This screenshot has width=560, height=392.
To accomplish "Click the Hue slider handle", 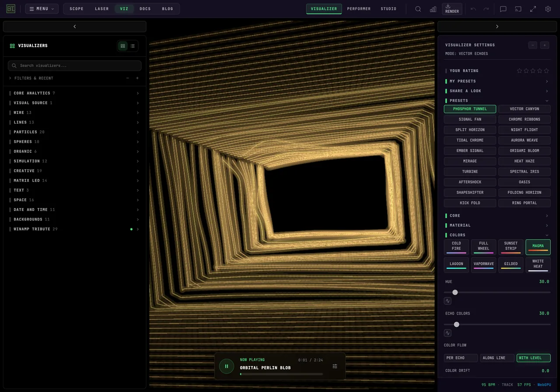I will (455, 292).
